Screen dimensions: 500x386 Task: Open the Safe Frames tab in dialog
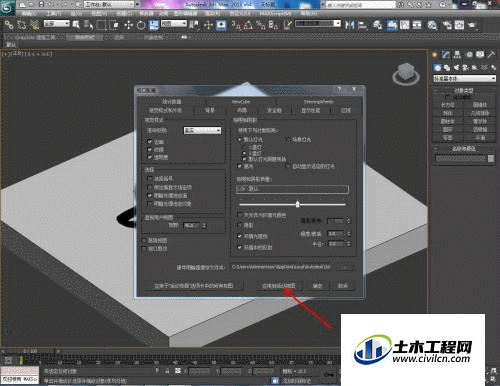pos(274,110)
